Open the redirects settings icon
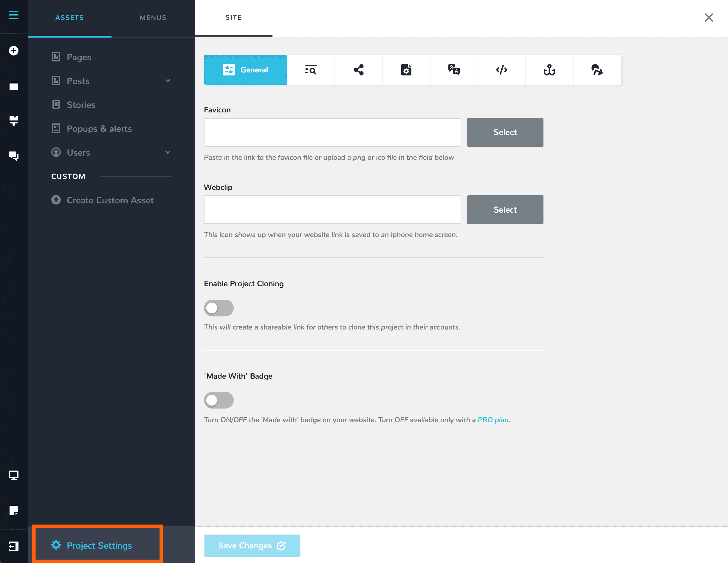Viewport: 728px width, 563px height. pyautogui.click(x=597, y=70)
